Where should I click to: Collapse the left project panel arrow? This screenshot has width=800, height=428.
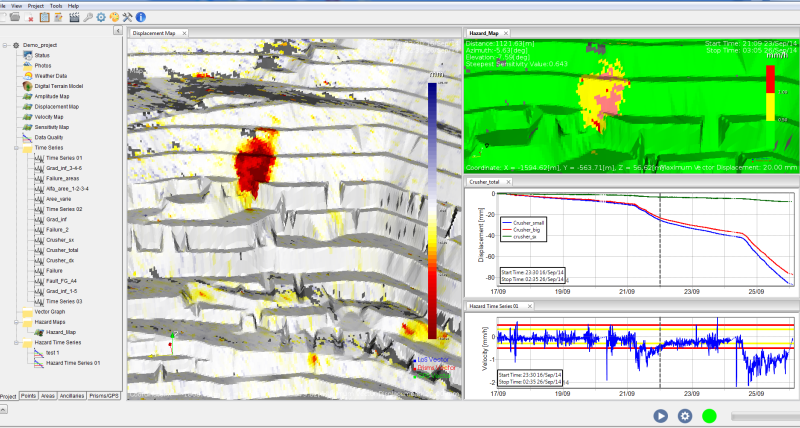tap(118, 32)
